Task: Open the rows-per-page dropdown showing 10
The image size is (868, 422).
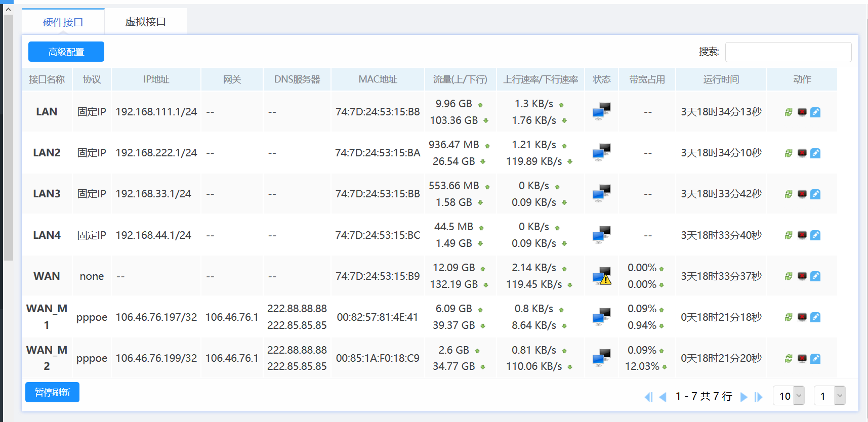Action: (789, 396)
